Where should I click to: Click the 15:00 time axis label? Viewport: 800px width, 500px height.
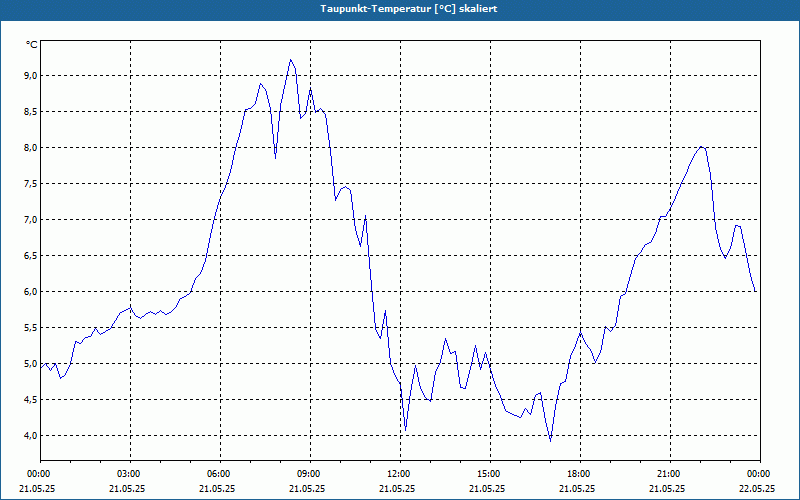[490, 474]
